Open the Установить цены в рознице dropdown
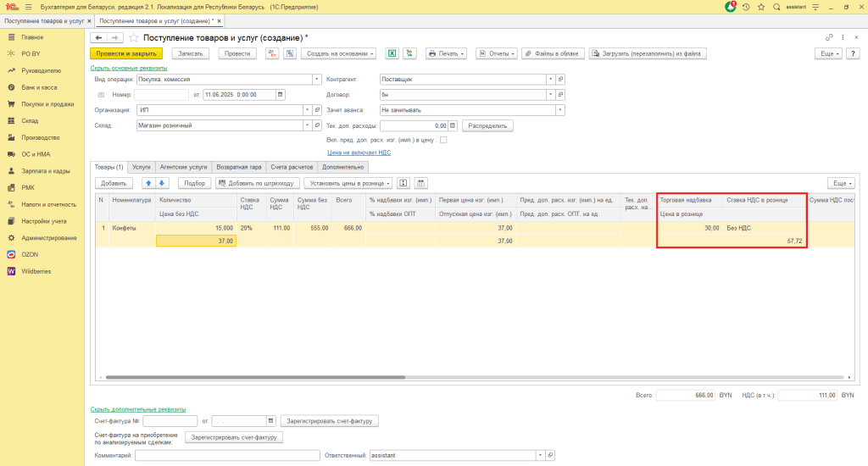The width and height of the screenshot is (868, 466). pos(348,183)
